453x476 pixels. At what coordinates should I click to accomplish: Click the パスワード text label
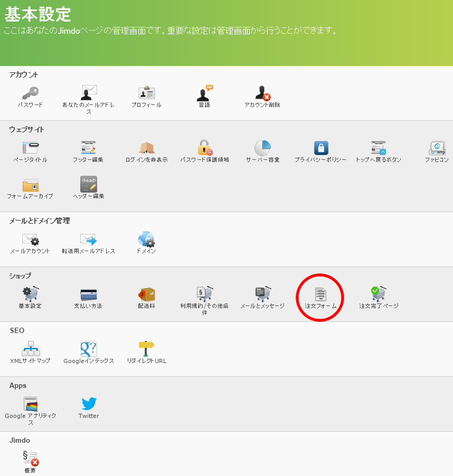(x=30, y=104)
